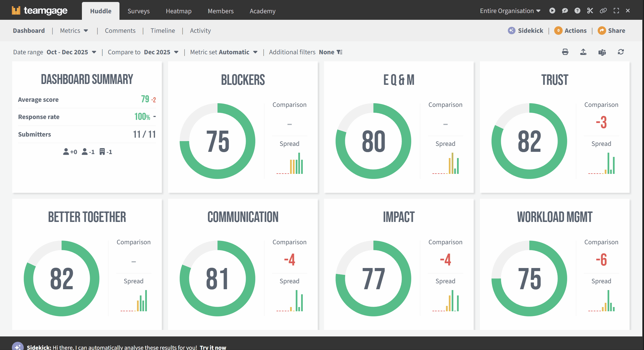Click the print dashboard icon

point(565,52)
